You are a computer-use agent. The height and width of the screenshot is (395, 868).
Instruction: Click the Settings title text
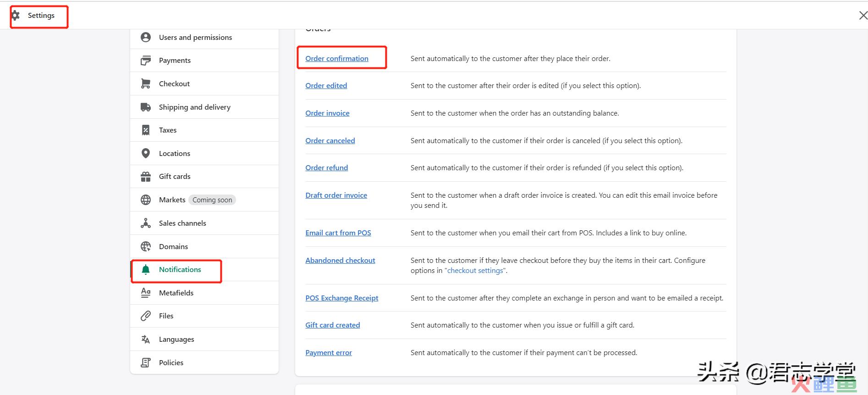(x=41, y=15)
